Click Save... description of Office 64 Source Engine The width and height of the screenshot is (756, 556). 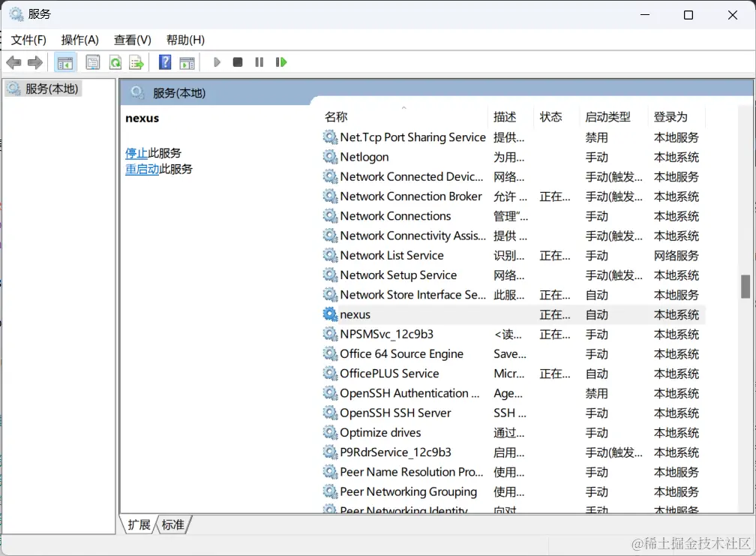tap(510, 354)
